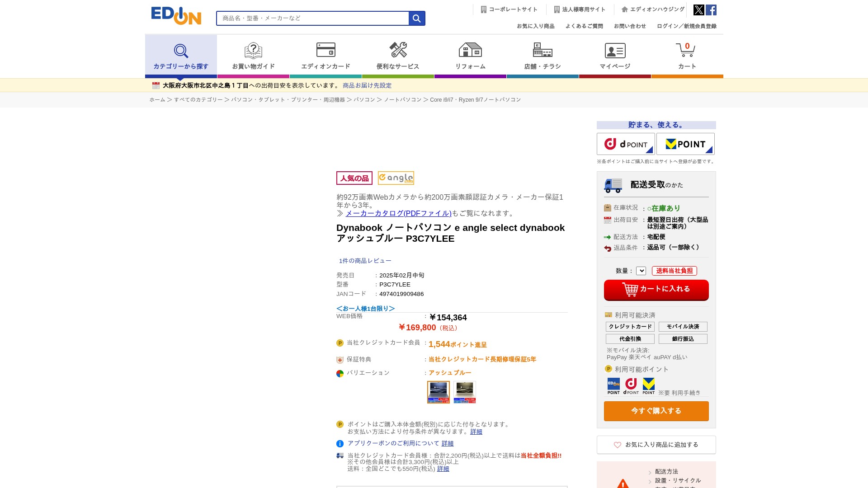Go to すべてのカテゴリー breadcrumb
The width and height of the screenshot is (868, 488).
(x=198, y=100)
